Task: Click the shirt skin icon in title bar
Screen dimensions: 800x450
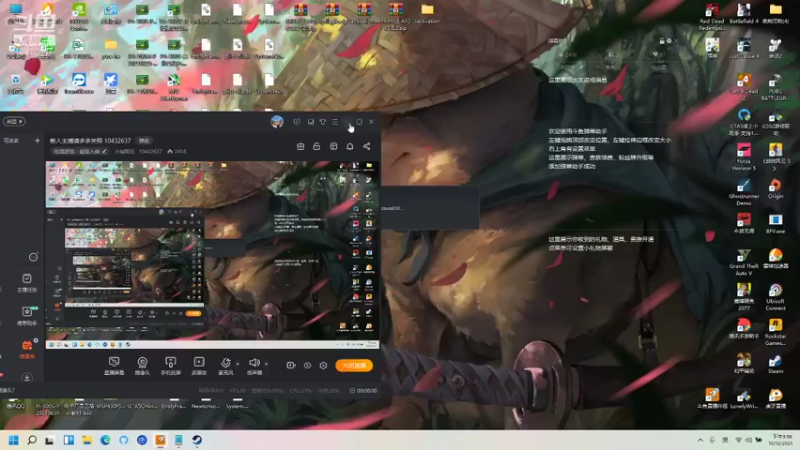Action: (x=323, y=122)
